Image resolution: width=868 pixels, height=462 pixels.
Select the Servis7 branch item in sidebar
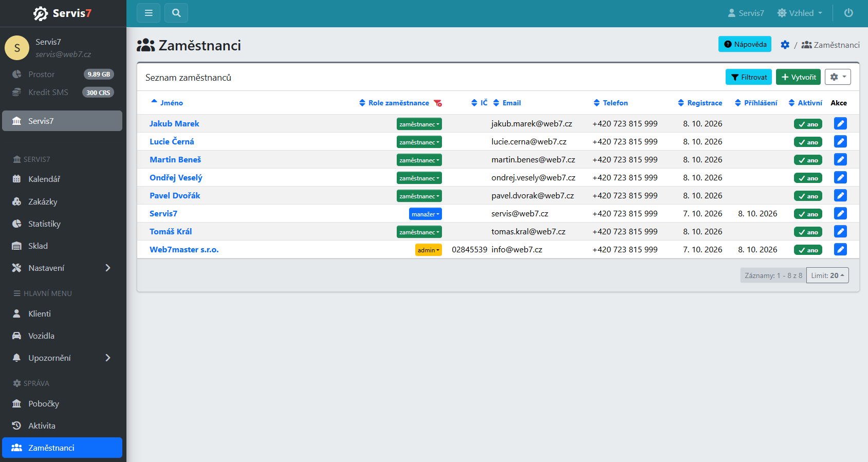(62, 121)
